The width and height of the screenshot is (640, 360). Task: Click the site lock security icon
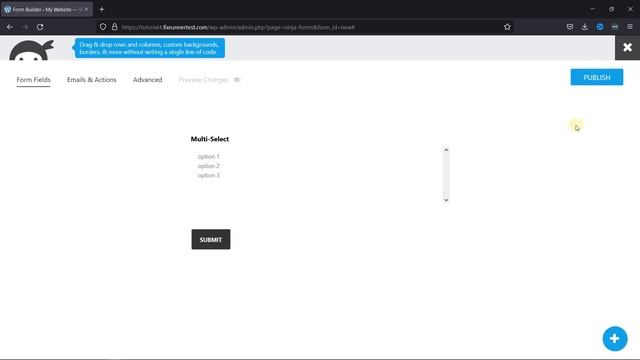click(115, 27)
